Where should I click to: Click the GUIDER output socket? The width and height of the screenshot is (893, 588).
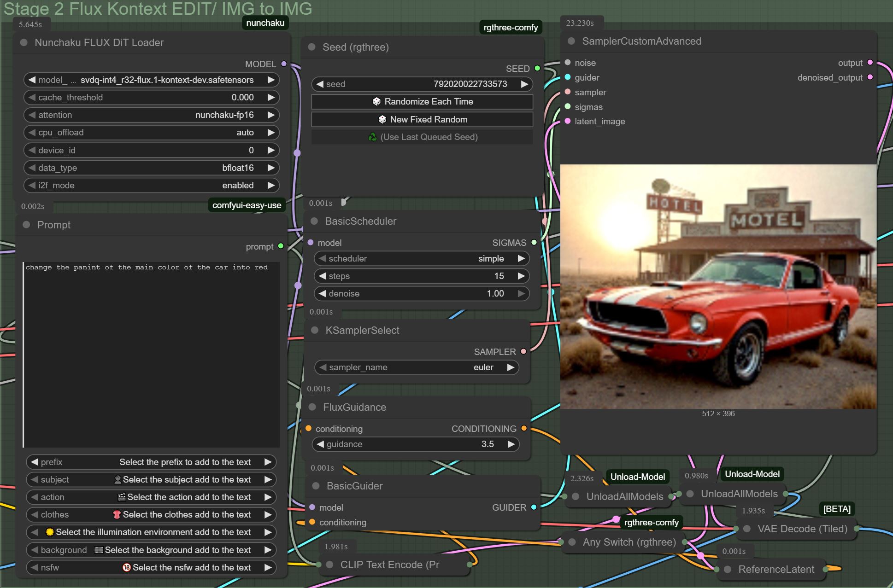coord(534,507)
